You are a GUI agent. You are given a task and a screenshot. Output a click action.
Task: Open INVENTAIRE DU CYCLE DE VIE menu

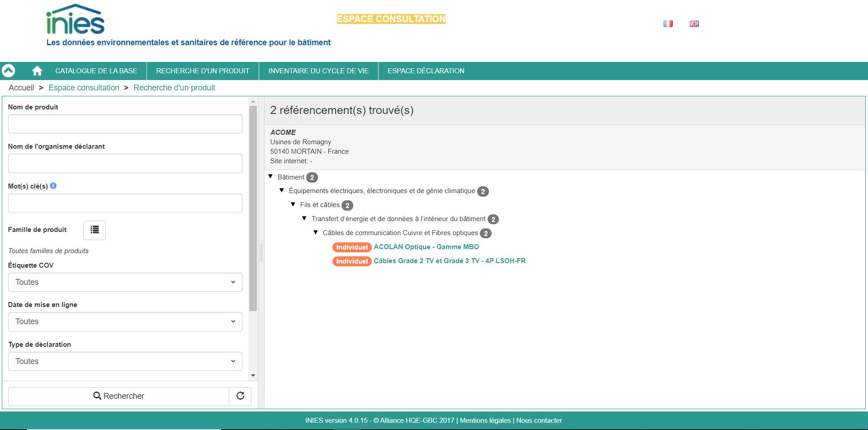[x=318, y=71]
